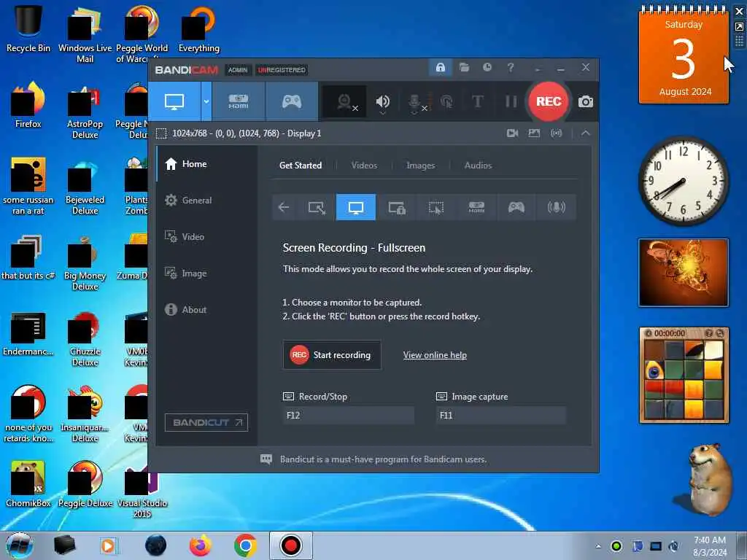Open About in sidebar

click(x=206, y=309)
